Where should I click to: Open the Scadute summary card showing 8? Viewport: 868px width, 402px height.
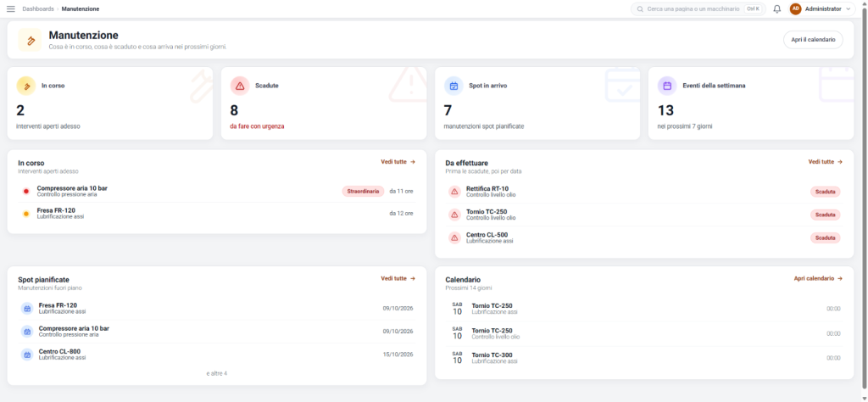pyautogui.click(x=324, y=103)
